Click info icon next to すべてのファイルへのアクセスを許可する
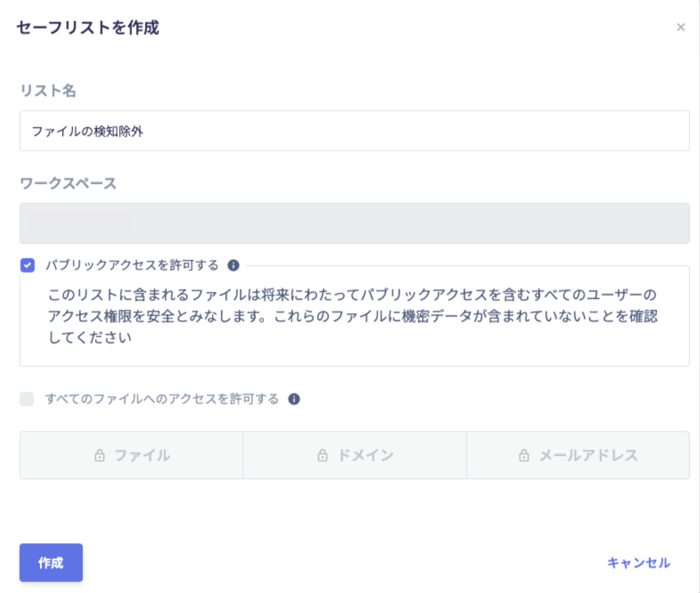The height and width of the screenshot is (593, 700). [x=294, y=399]
